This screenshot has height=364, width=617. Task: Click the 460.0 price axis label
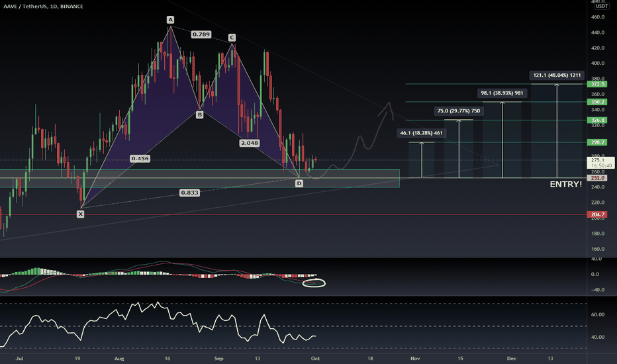pyautogui.click(x=598, y=17)
